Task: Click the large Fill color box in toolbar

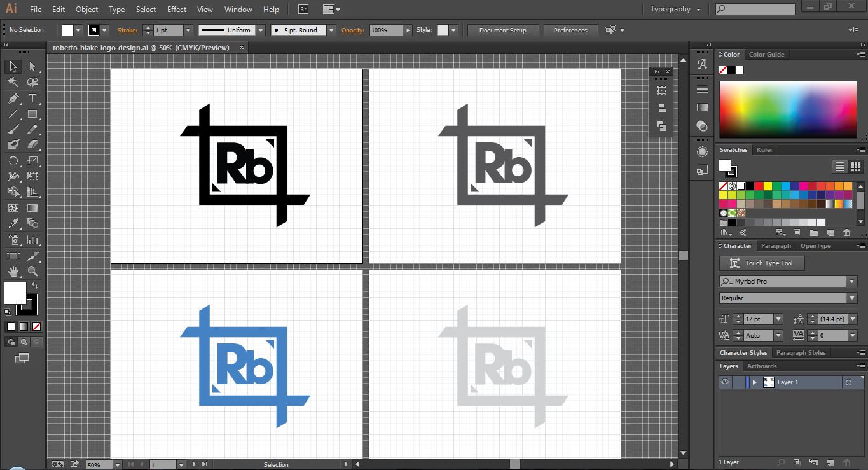Action: [15, 293]
